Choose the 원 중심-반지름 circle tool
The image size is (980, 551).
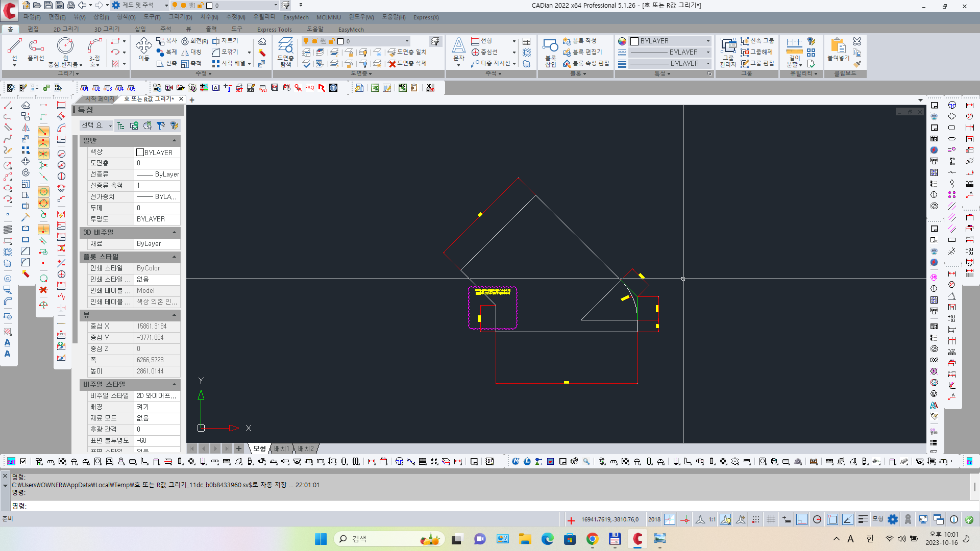point(65,52)
